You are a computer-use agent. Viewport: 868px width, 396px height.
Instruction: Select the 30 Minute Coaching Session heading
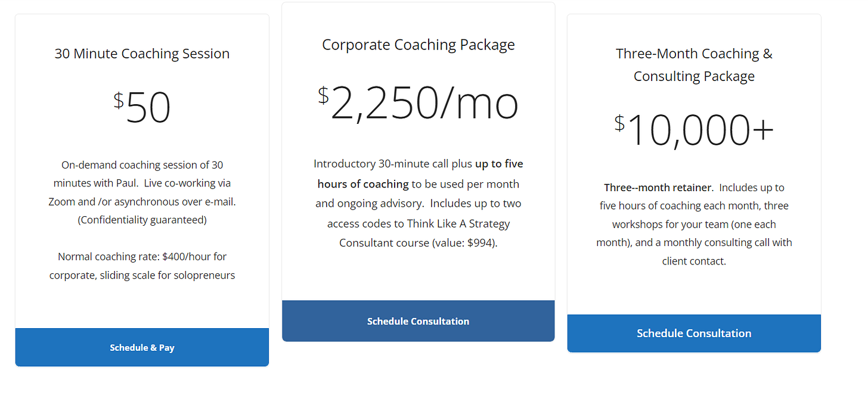coord(142,54)
